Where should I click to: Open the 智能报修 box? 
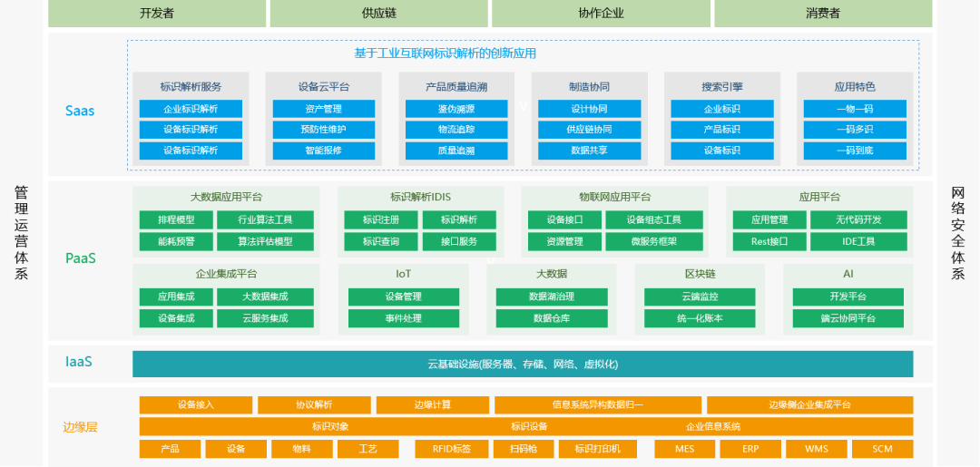[324, 151]
